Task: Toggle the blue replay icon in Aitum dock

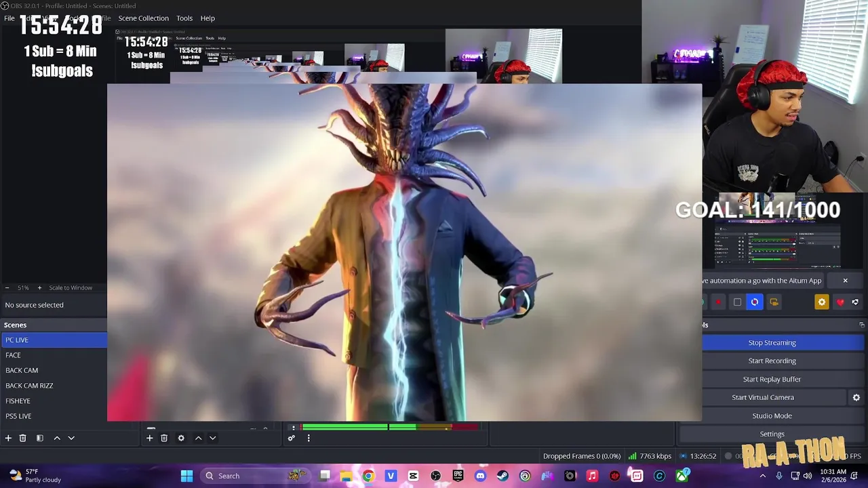Action: pos(755,302)
